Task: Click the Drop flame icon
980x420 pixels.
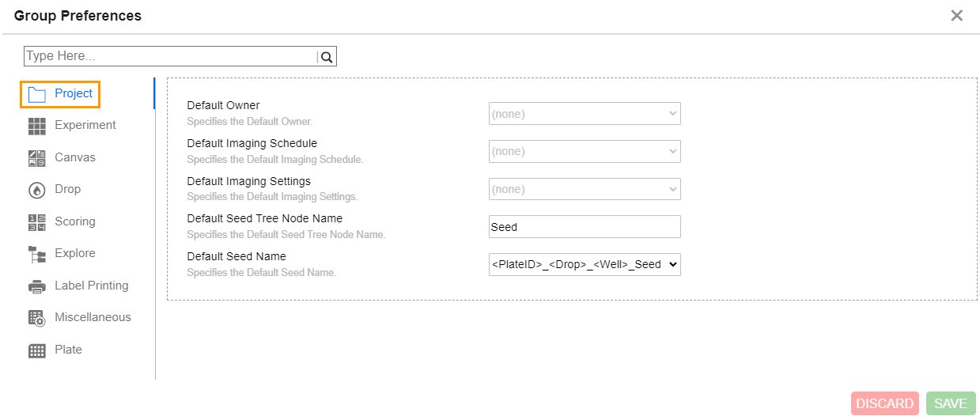Action: click(37, 190)
